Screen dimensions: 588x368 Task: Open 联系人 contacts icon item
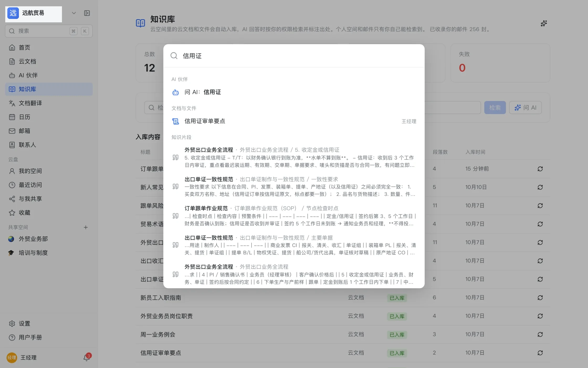[49, 145]
